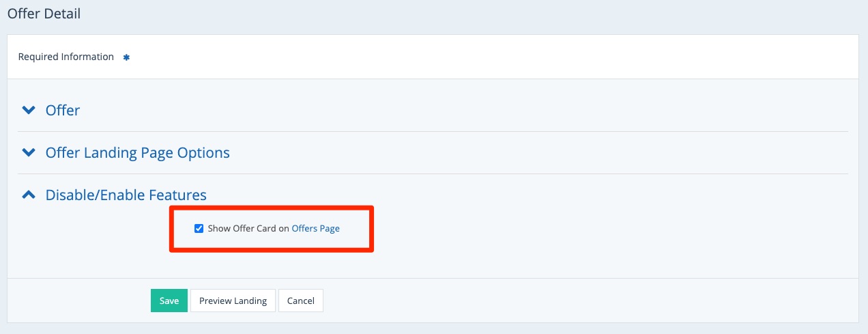Click blank area right of Offers Page link
Viewport: 868px width, 334px height.
coord(355,229)
